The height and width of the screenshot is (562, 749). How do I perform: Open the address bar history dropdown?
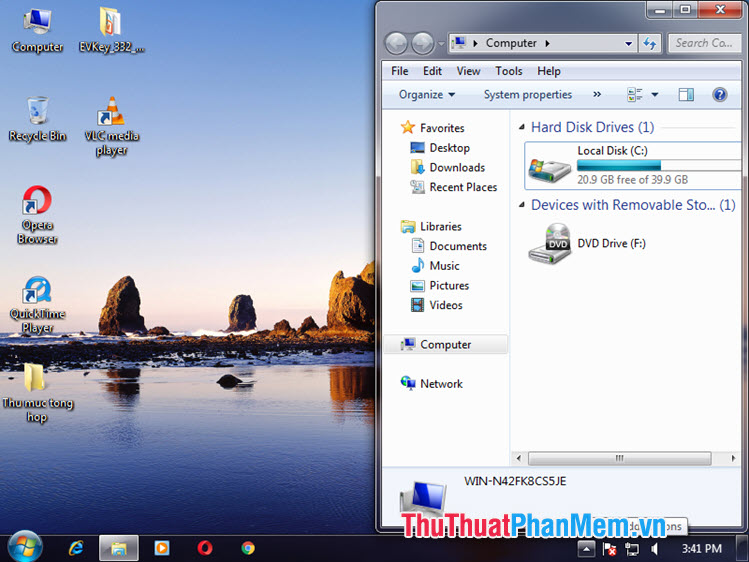coord(629,43)
